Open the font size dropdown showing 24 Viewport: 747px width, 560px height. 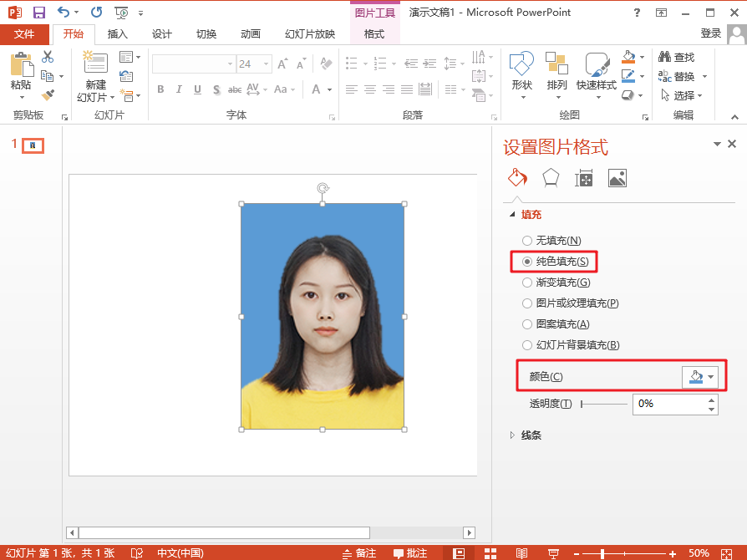pyautogui.click(x=266, y=64)
